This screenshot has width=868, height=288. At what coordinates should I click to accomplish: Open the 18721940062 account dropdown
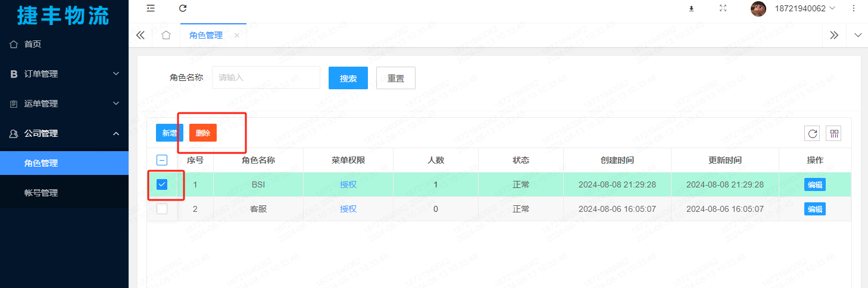[804, 8]
